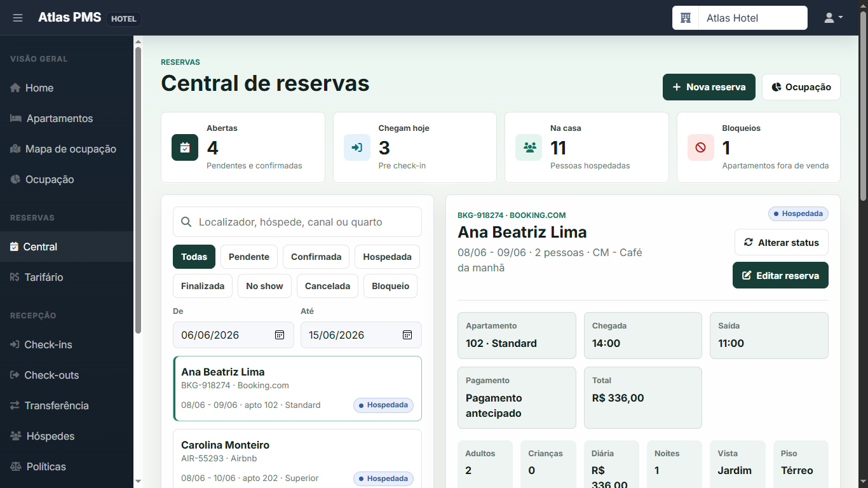
Task: Click the Chegada 14:00 tile
Action: coord(643,335)
